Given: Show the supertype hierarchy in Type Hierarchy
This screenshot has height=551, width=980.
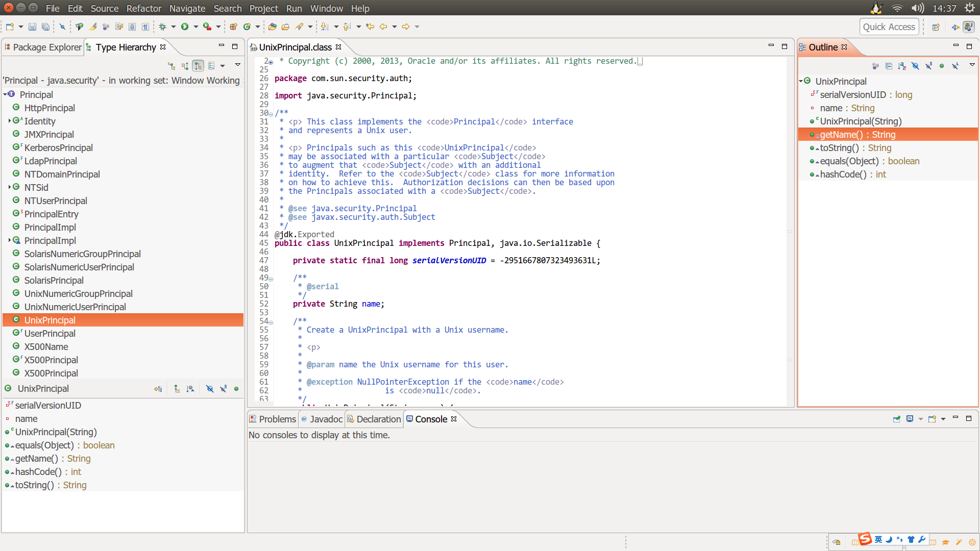Looking at the screenshot, I should 185,66.
